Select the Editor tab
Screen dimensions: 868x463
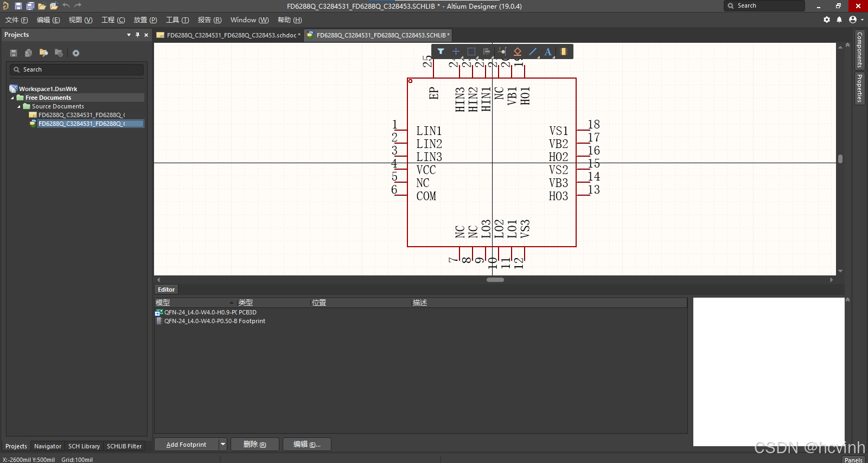coord(166,290)
